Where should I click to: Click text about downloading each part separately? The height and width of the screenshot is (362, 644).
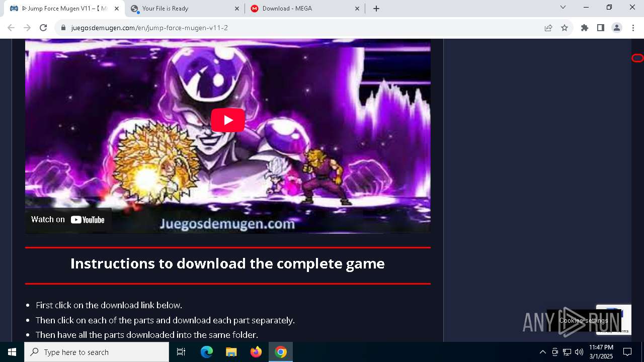[x=165, y=320]
